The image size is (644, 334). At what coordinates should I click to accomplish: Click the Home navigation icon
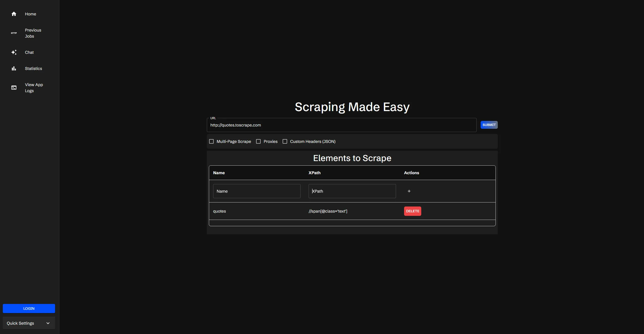tap(14, 14)
